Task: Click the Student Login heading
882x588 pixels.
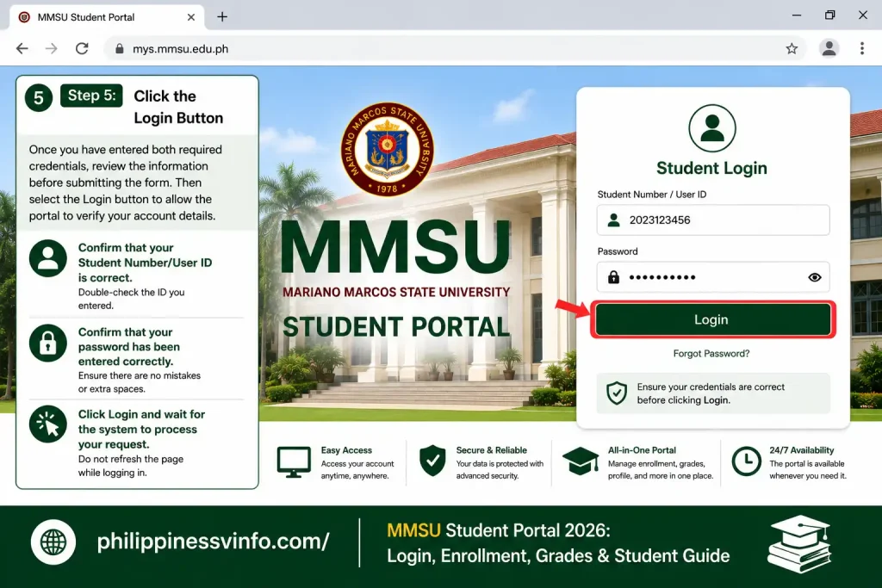Action: [711, 168]
